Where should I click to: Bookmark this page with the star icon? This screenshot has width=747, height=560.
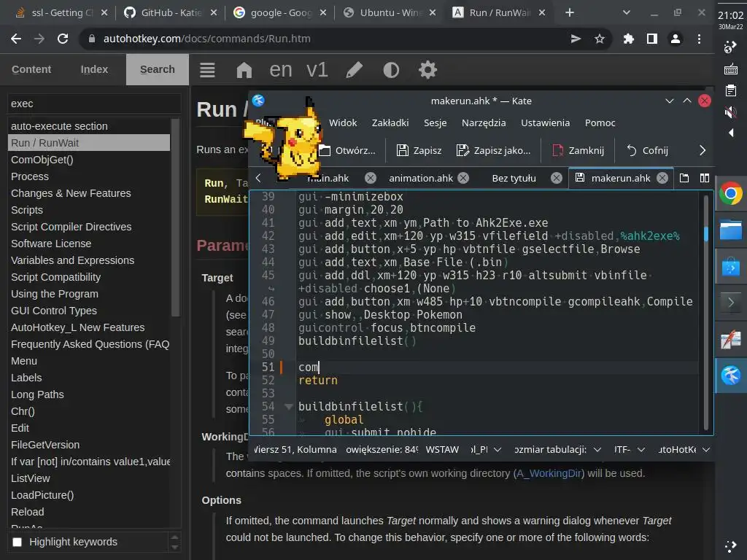pyautogui.click(x=600, y=39)
